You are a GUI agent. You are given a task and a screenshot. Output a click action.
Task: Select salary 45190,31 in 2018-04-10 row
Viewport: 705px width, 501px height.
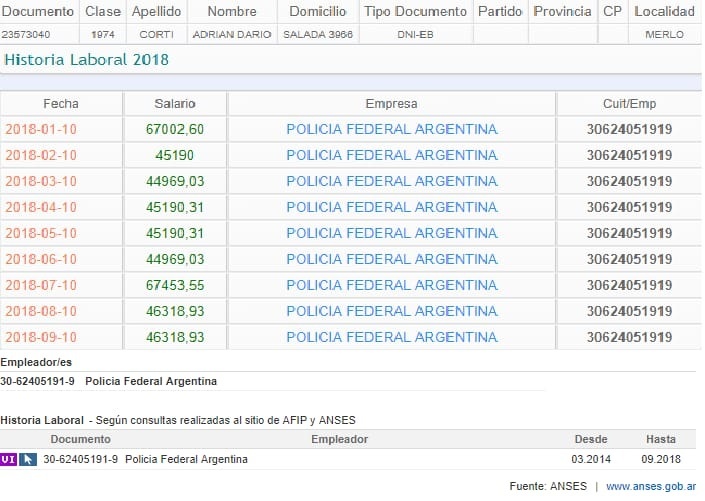(175, 207)
